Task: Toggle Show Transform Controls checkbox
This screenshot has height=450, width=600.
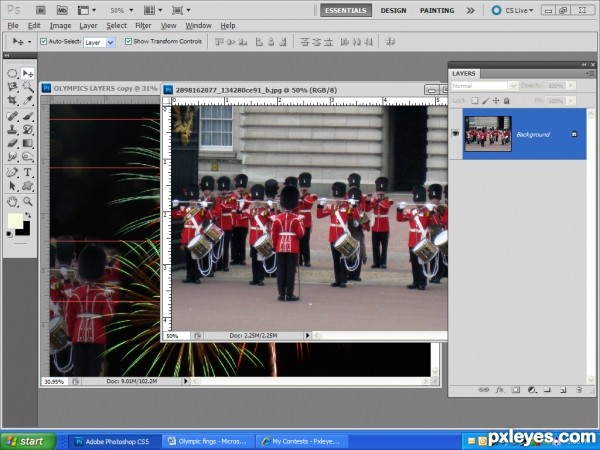Action: click(x=129, y=41)
